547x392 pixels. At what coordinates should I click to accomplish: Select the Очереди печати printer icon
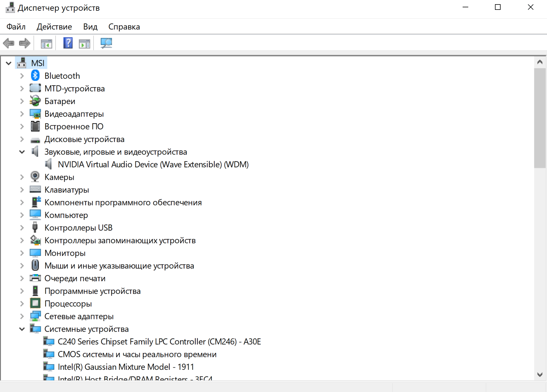pos(35,278)
